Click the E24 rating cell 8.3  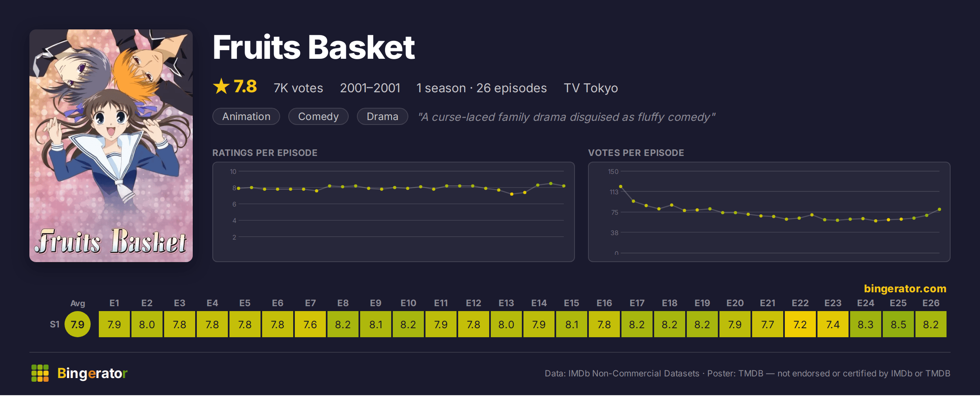tap(866, 324)
